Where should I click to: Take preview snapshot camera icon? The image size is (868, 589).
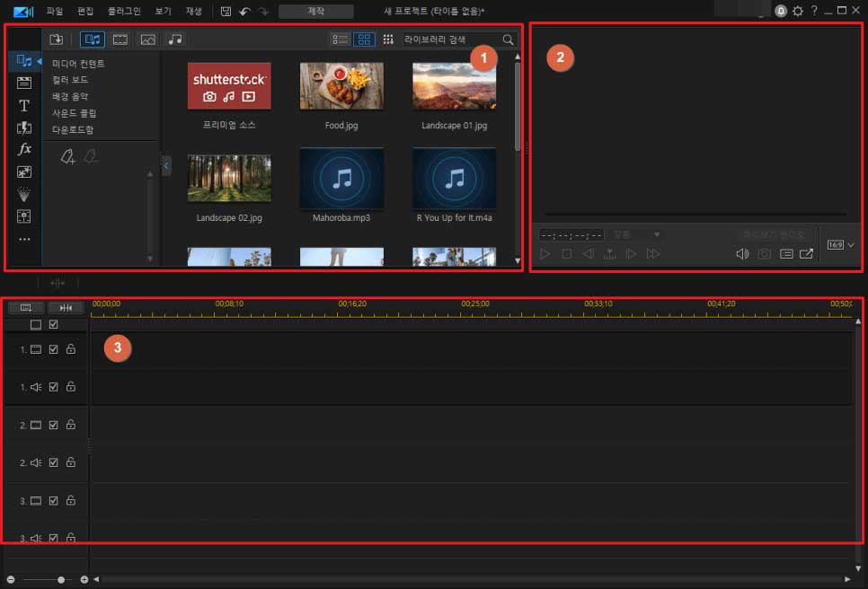[765, 254]
